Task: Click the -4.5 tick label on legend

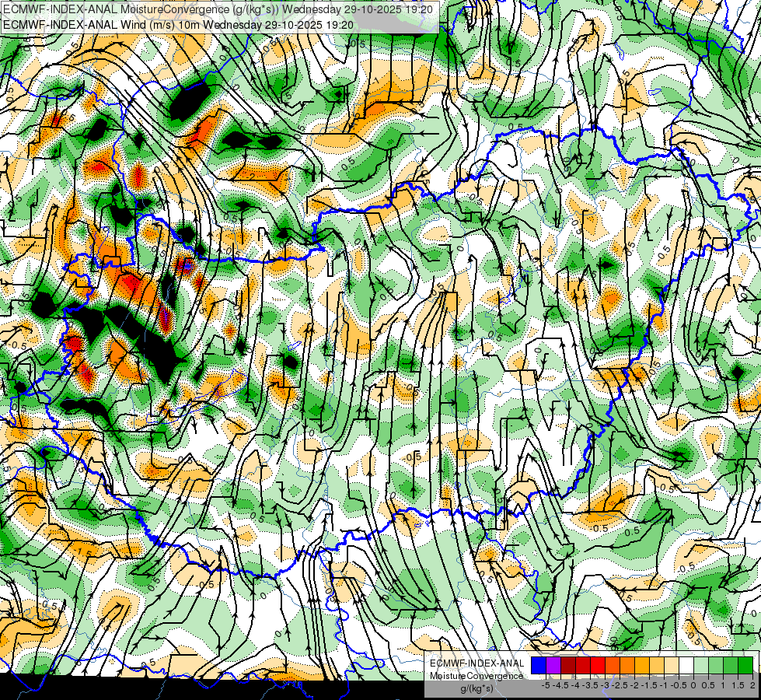Action: pos(560,685)
